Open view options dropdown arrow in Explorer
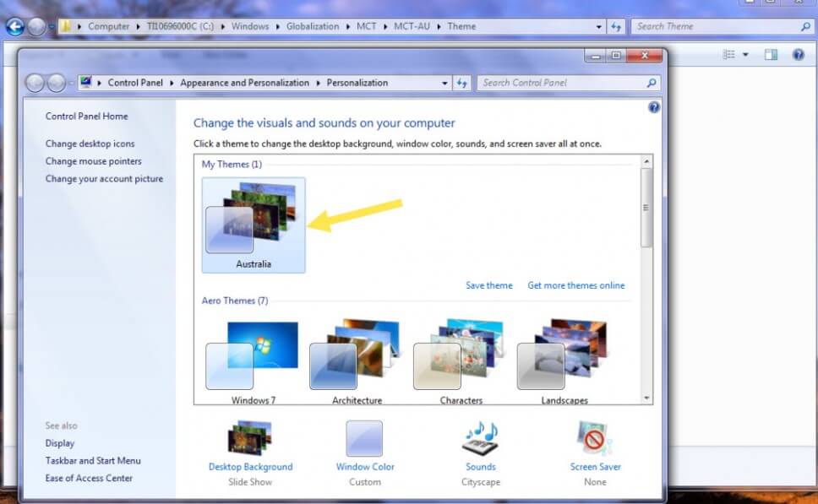This screenshot has height=504, width=818. click(745, 54)
